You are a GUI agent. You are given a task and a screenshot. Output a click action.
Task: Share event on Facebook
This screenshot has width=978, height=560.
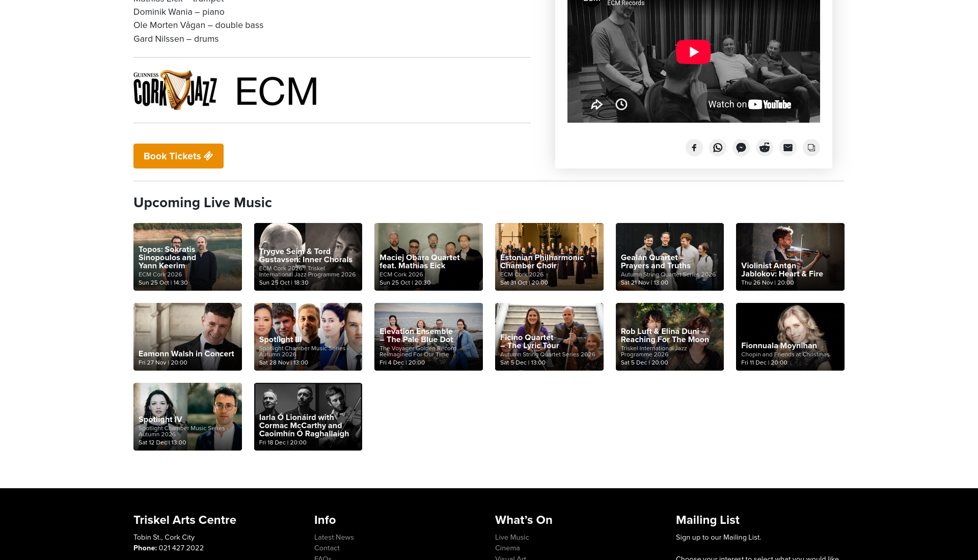[694, 148]
